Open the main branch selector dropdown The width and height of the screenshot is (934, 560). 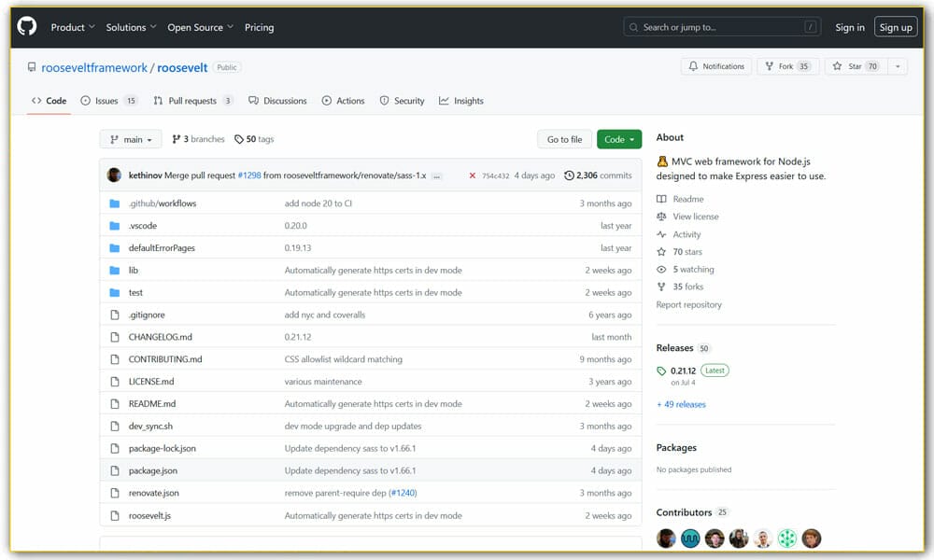point(130,138)
